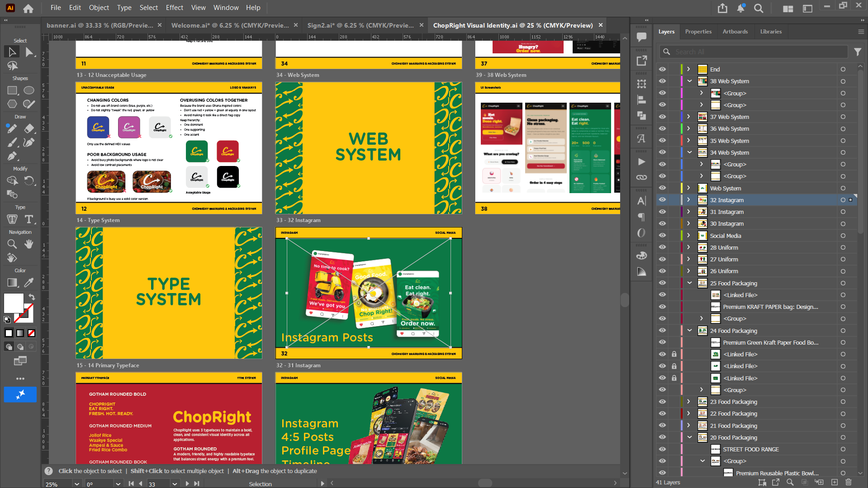Expand the 37 Web System layer
The height and width of the screenshot is (488, 868).
point(689,117)
